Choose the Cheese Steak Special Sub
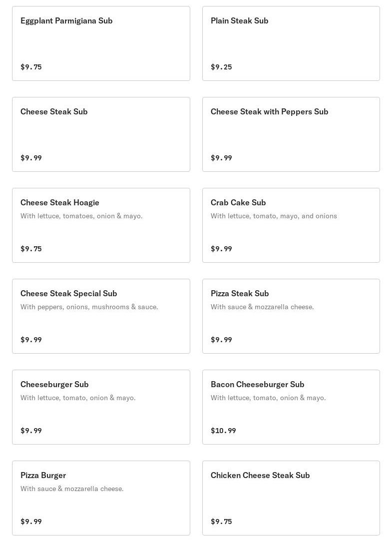Image resolution: width=392 pixels, height=548 pixels. coord(101,316)
